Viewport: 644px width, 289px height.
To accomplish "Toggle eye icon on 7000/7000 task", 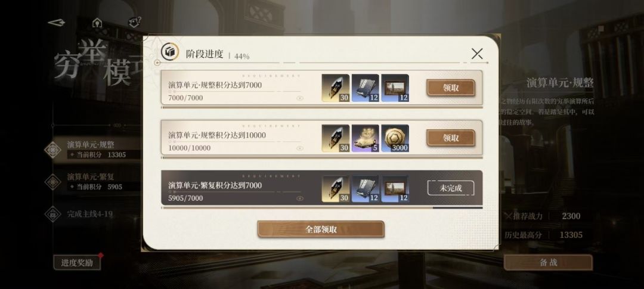I will pos(300,98).
